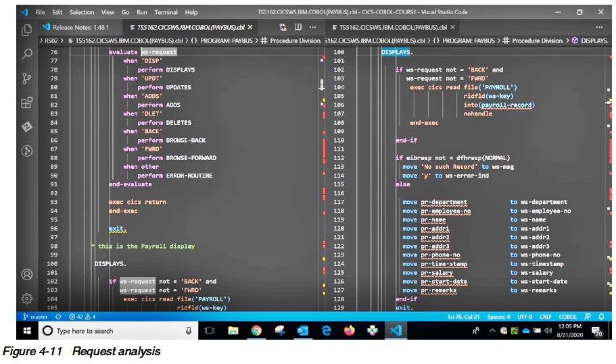Close the PAYBUS.cbl tab in right editor
Viewport: 616px width, 364px height.
point(452,27)
